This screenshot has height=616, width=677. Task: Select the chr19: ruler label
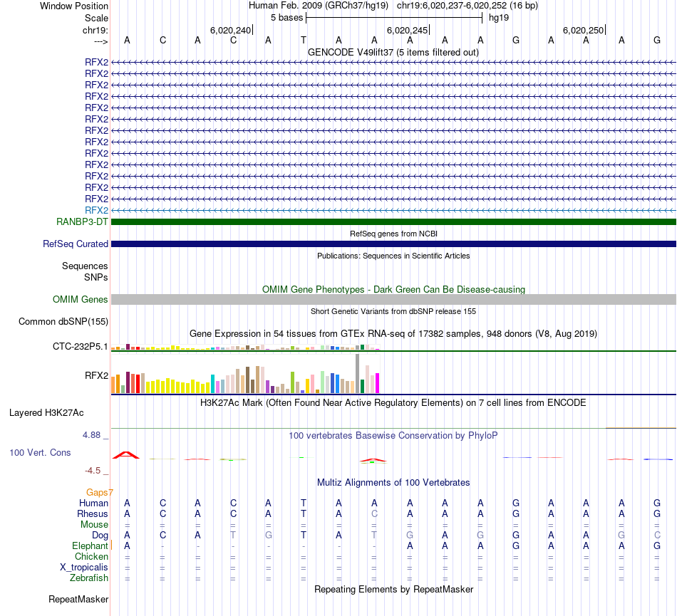(x=95, y=30)
